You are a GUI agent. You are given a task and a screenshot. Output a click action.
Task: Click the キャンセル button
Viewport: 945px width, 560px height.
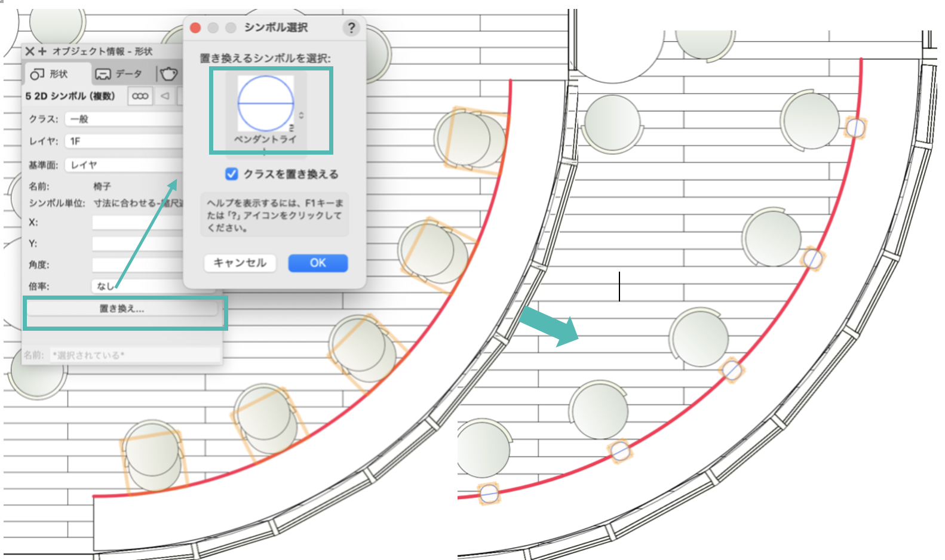tap(240, 263)
